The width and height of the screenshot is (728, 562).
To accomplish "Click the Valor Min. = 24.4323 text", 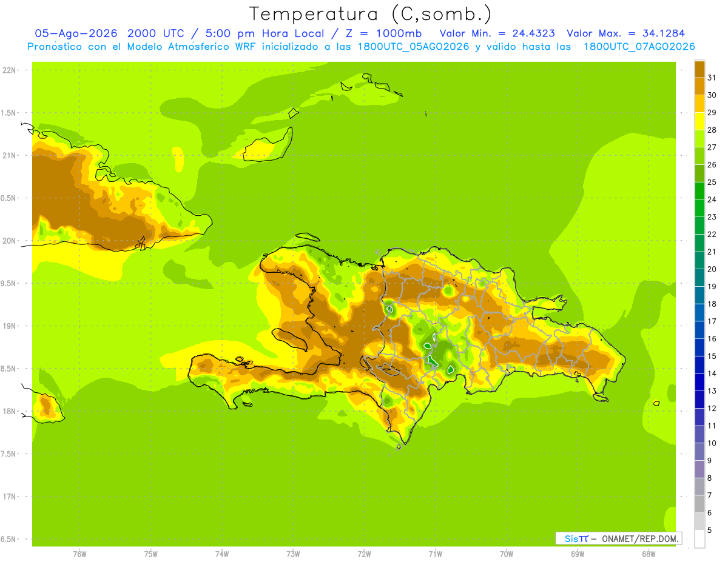I will 497,33.
